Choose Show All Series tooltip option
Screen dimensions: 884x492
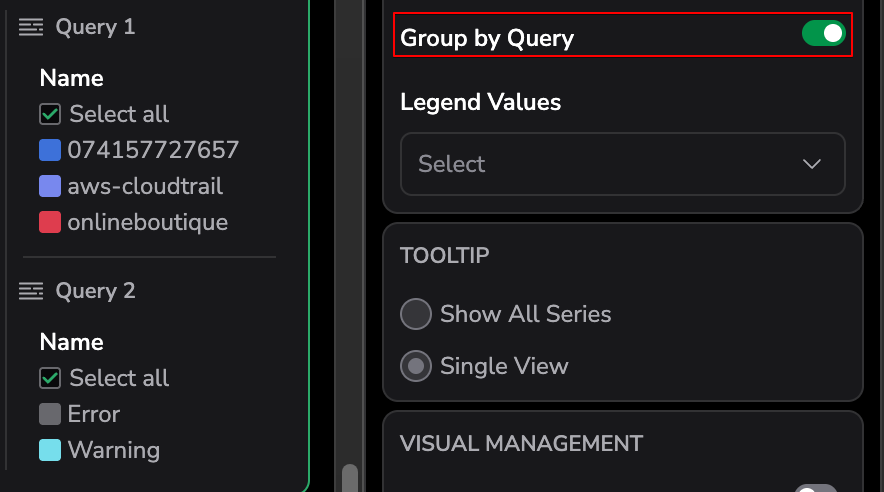[416, 314]
